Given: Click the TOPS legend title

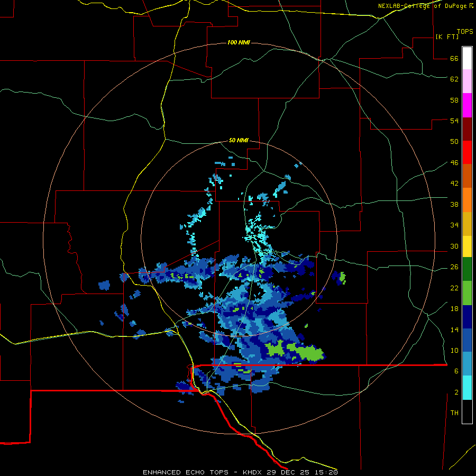Looking at the screenshot, I should [465, 32].
